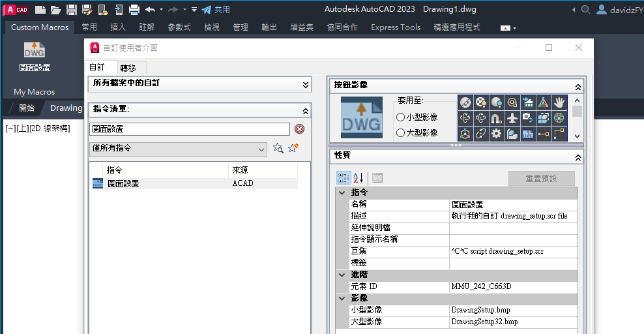Save to Web & Mobile icon
644x334 pixels.
point(118,10)
